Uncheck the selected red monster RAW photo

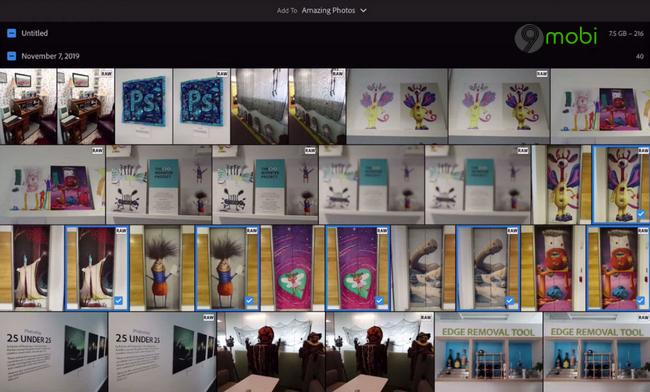641,300
